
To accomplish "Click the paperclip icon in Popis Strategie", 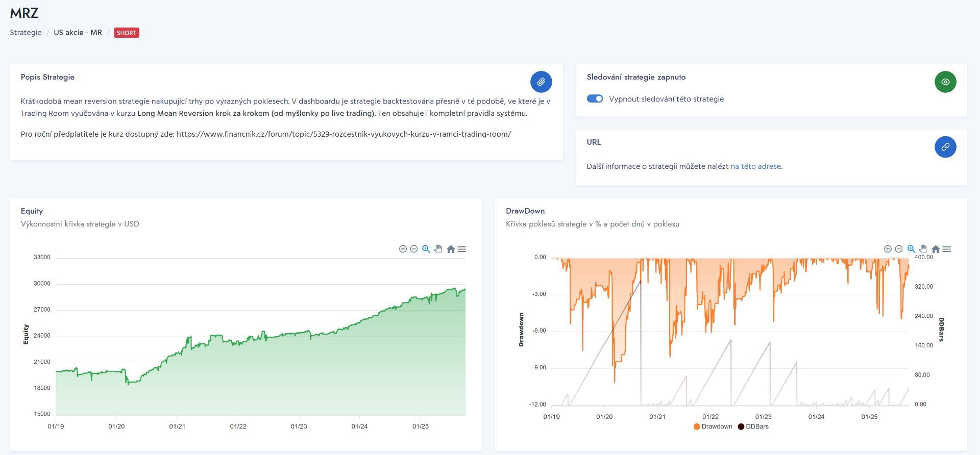I will 541,82.
